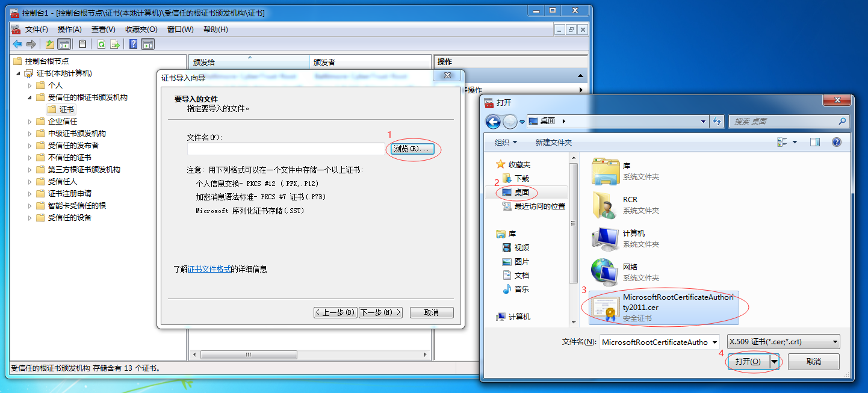Viewport: 868px width, 393px height.
Task: Select MicrosoftRootCertificateAuthority2011.cer file
Action: (x=663, y=308)
